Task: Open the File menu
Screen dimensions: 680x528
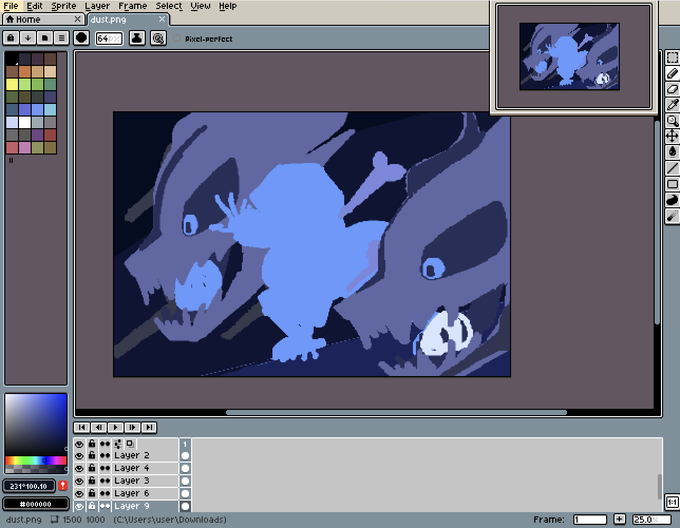Action: click(x=11, y=6)
